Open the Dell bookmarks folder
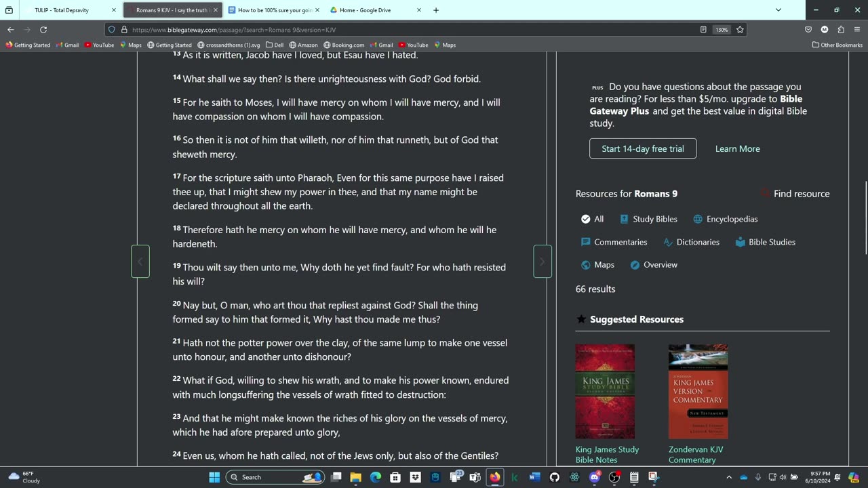Image resolution: width=868 pixels, height=488 pixels. tap(274, 45)
